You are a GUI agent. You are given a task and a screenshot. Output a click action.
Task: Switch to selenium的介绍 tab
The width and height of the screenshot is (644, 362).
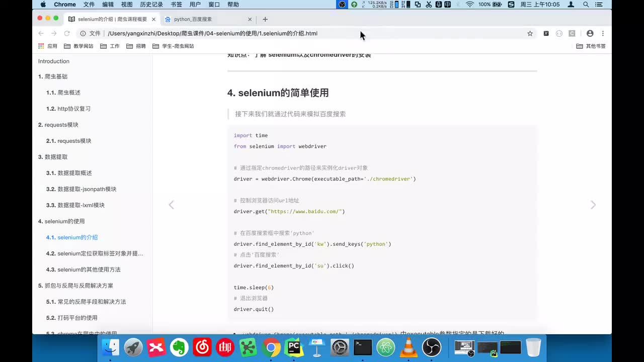click(112, 19)
